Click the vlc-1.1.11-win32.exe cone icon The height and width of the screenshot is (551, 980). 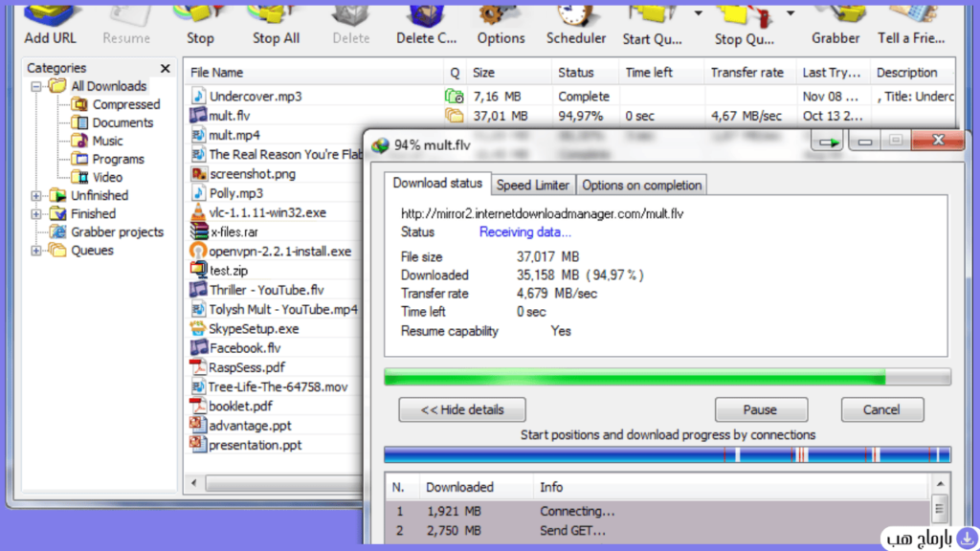(x=198, y=211)
